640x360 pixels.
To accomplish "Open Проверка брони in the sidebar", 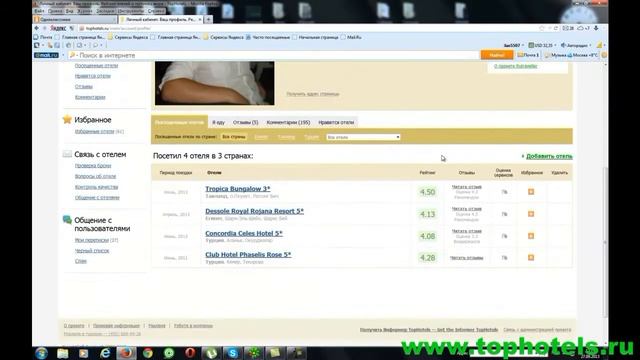I will pos(93,165).
